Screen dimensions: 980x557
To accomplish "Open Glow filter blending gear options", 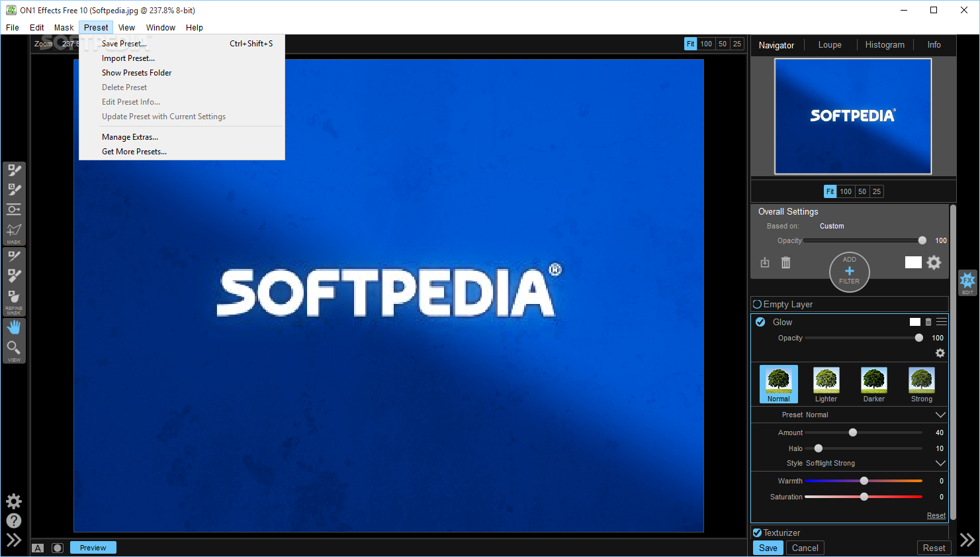I will coord(940,353).
